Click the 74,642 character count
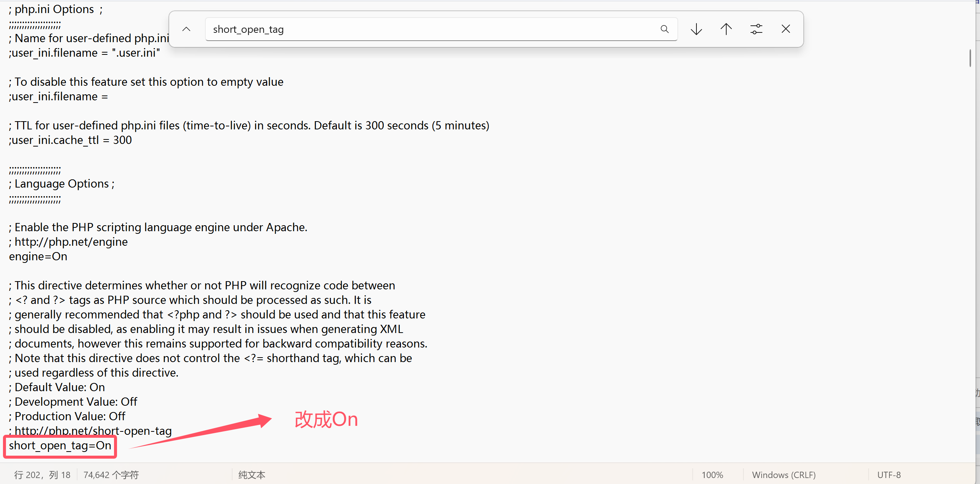 tap(111, 474)
